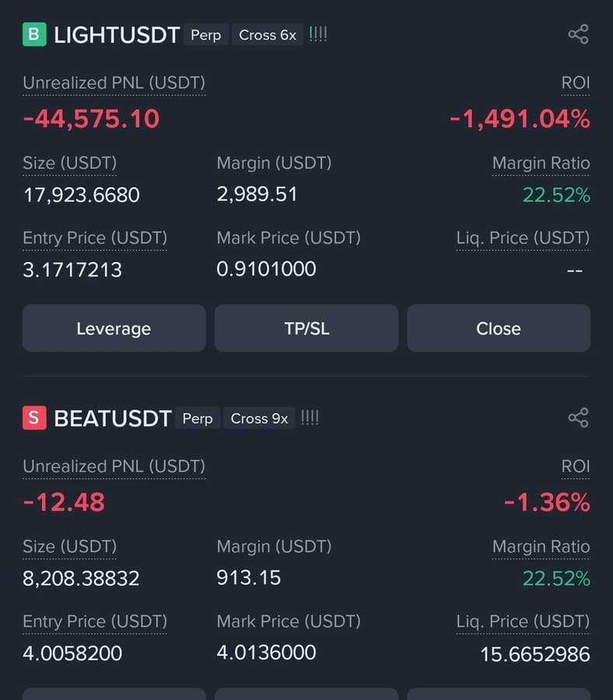Image resolution: width=613 pixels, height=700 pixels.
Task: Tap the LIGHTUSDT Perp tag
Action: pyautogui.click(x=206, y=35)
